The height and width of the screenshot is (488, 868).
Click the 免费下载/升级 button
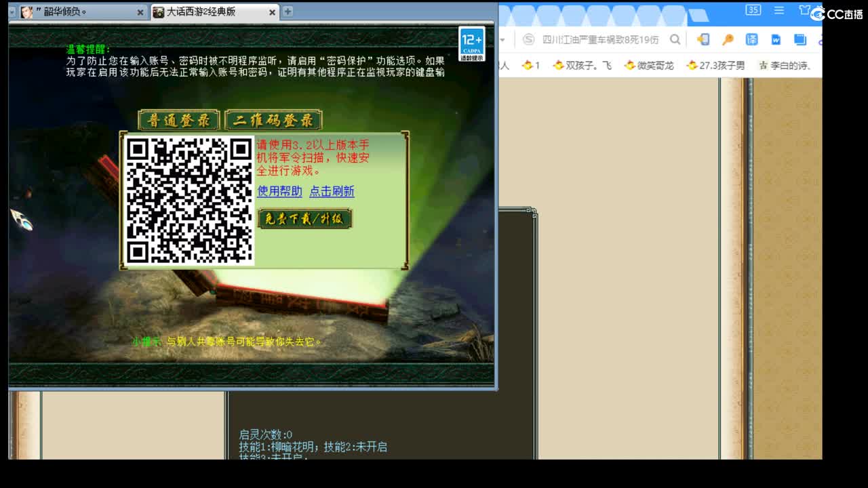click(305, 219)
